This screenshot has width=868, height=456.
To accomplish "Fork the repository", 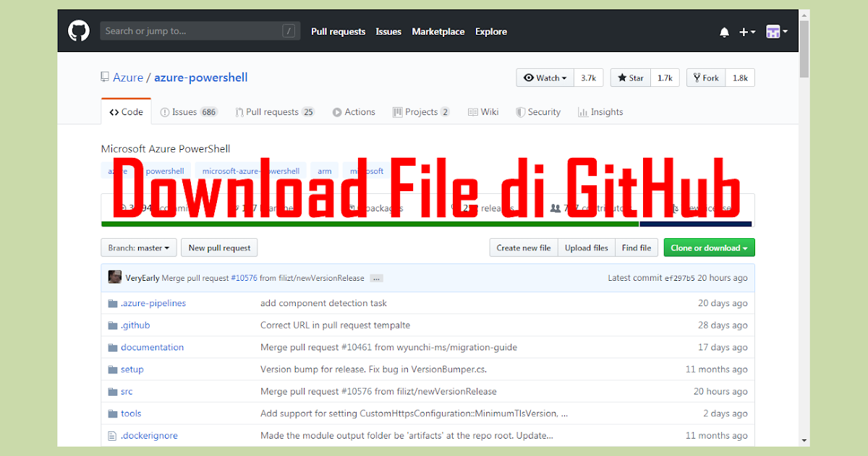I will 706,78.
